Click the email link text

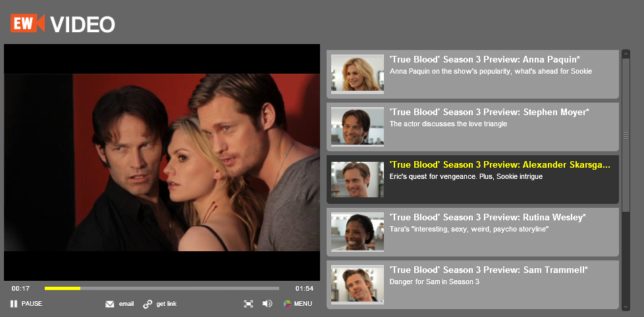pyautogui.click(x=126, y=304)
